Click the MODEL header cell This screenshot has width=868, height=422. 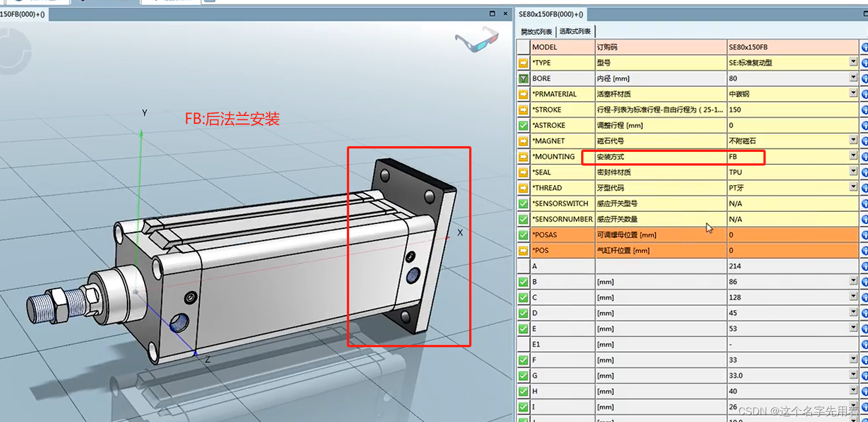(562, 47)
